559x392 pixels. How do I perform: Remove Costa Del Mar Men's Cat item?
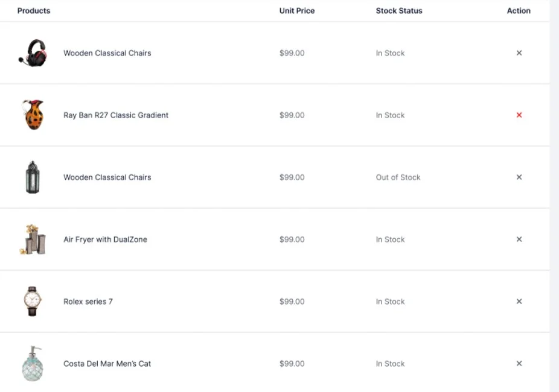click(x=519, y=364)
